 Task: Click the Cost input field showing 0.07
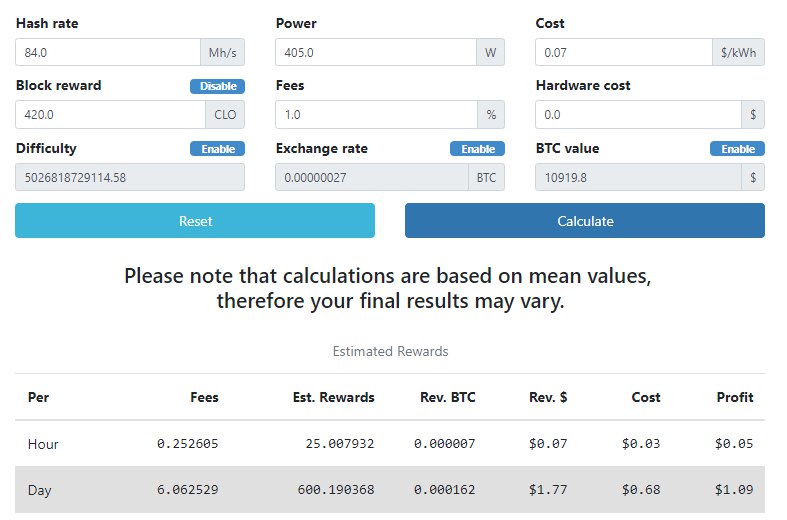624,52
